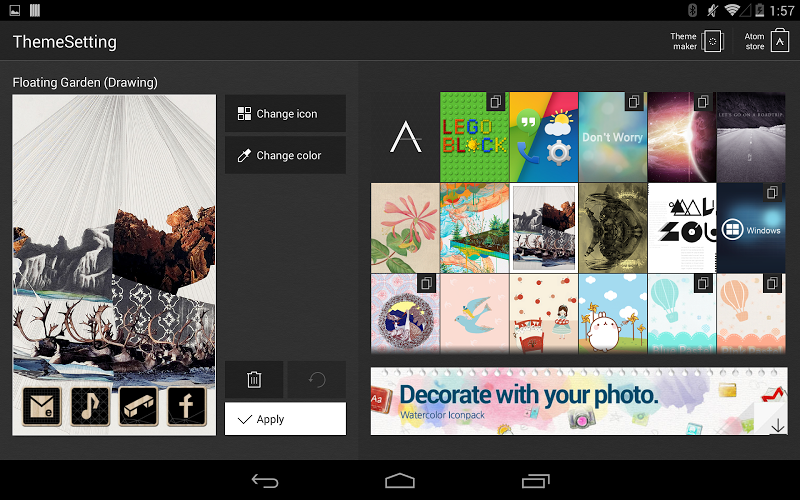The height and width of the screenshot is (500, 800).
Task: Select the Don't Worry theme
Action: pos(613,137)
